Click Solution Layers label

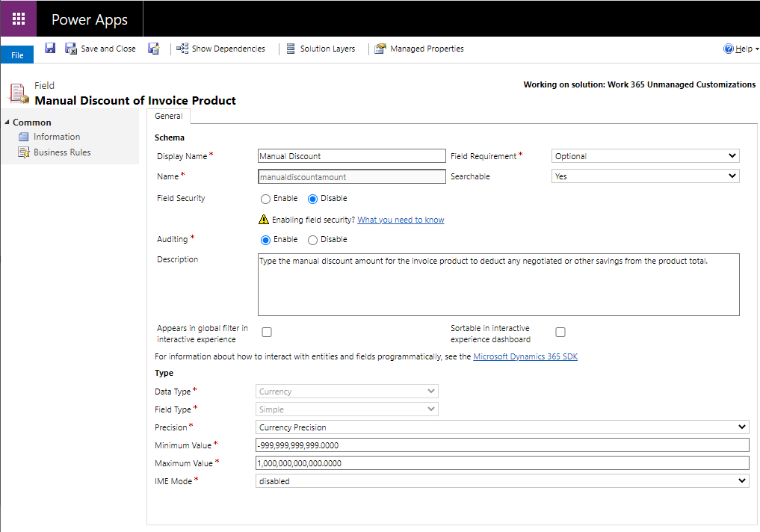[x=327, y=49]
